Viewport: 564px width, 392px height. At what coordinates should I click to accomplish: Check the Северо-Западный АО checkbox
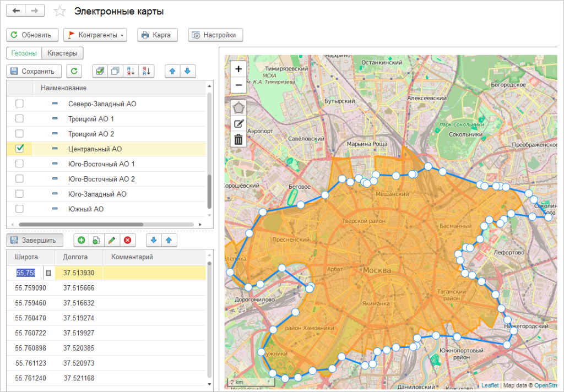point(20,104)
